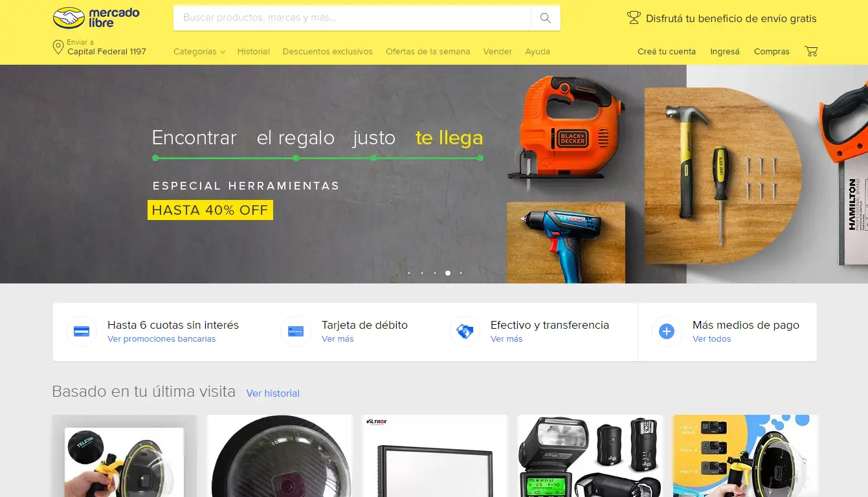The image size is (868, 497).
Task: Focus the Buscar productos search field
Action: click(352, 18)
